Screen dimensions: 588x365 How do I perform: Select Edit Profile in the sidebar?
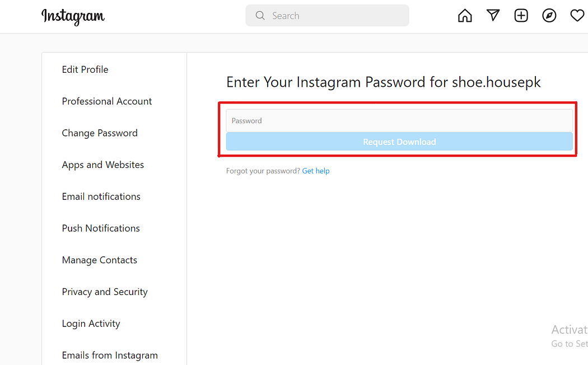click(x=85, y=69)
